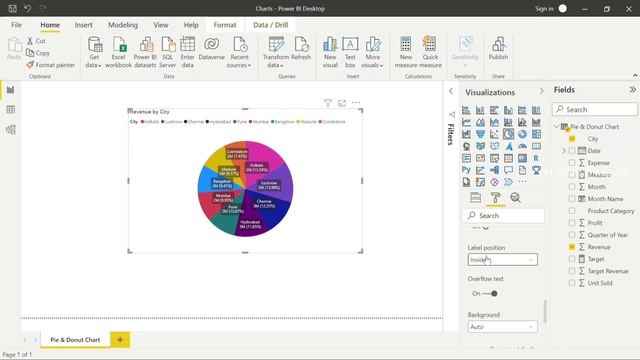
Task: Turn off the Overflow text toggle
Action: tap(490, 293)
